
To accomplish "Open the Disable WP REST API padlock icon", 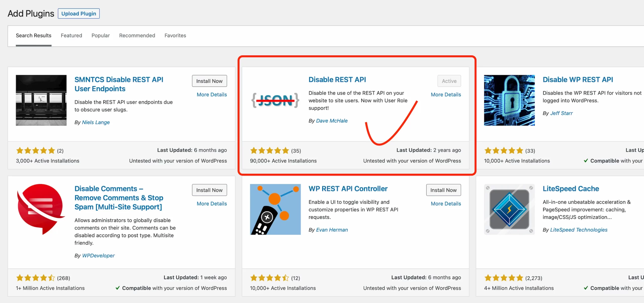I will coord(509,100).
